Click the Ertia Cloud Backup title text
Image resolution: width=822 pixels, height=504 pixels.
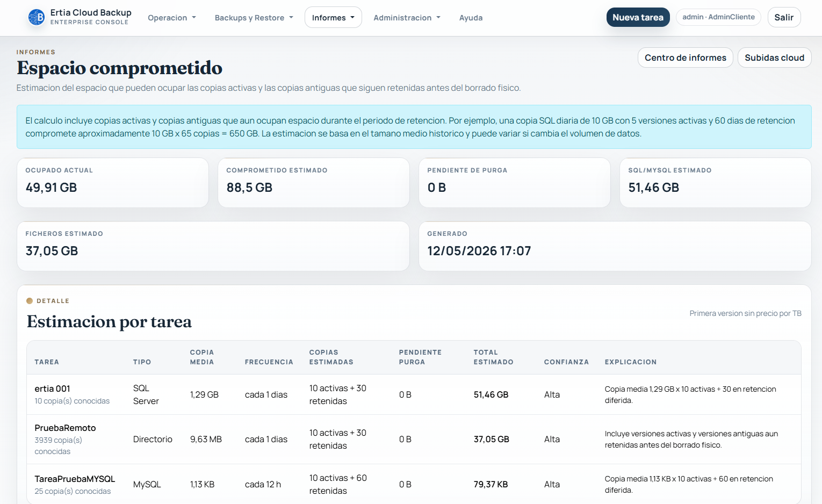coord(91,12)
